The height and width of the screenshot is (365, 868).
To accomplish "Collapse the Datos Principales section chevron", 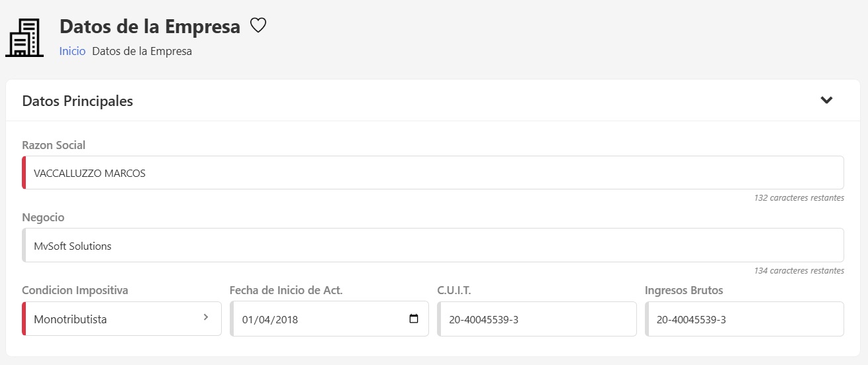I will (x=826, y=101).
